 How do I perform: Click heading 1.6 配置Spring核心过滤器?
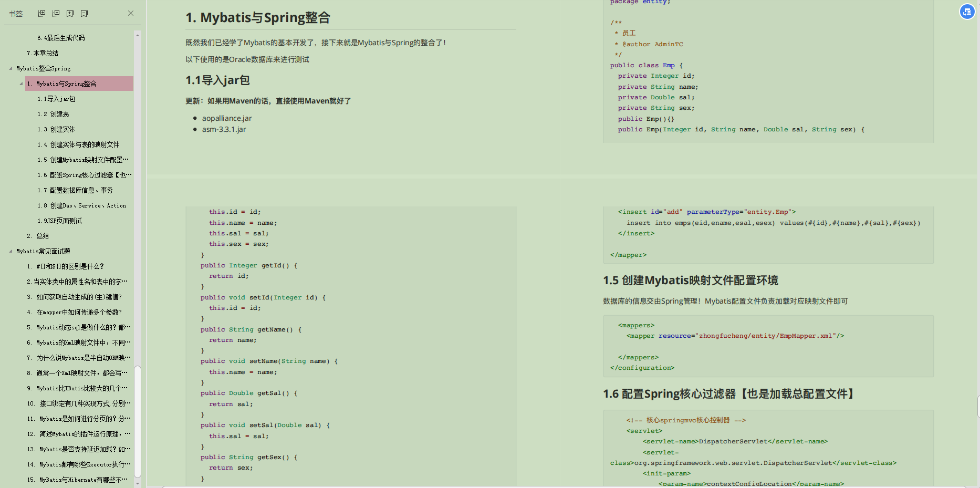(x=729, y=394)
